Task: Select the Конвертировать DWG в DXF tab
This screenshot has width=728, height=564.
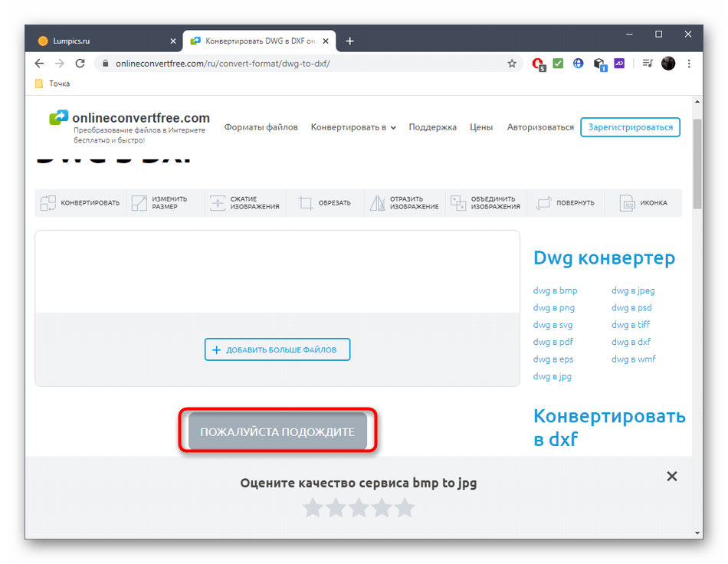Action: coord(259,41)
